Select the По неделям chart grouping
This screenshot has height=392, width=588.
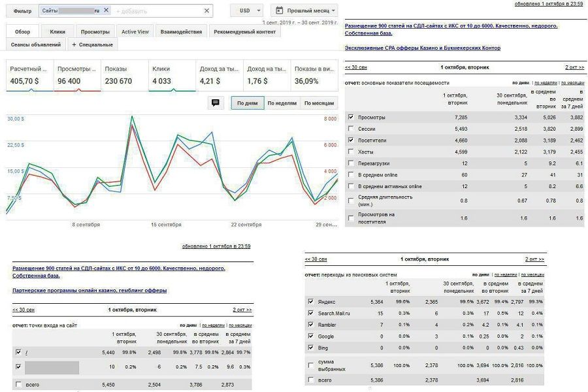tap(282, 103)
